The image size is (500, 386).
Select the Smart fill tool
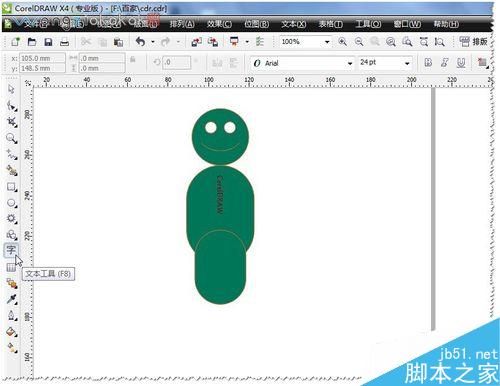(x=12, y=171)
